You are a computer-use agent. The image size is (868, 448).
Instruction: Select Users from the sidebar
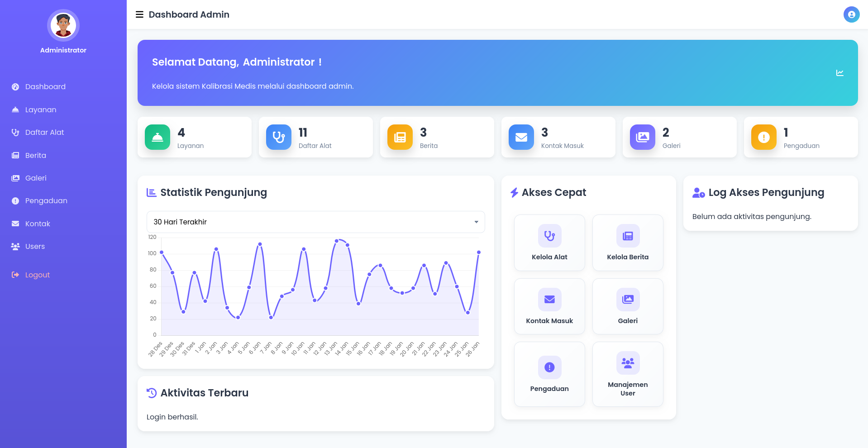[x=35, y=246]
